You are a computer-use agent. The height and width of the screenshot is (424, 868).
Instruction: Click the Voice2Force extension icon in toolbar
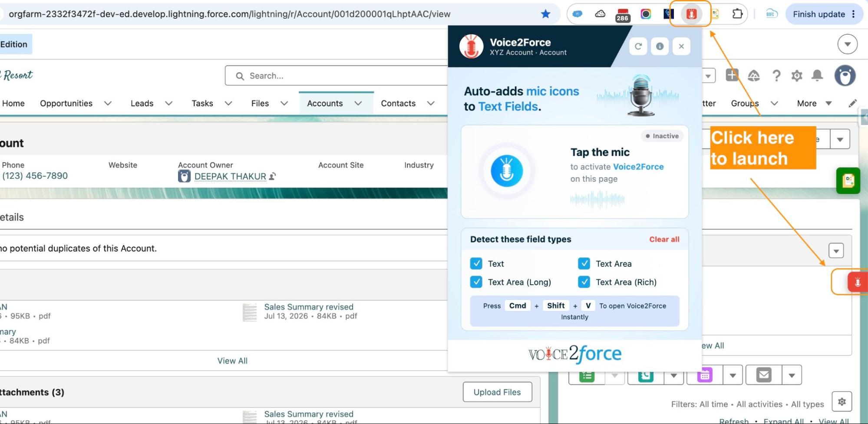pyautogui.click(x=691, y=14)
